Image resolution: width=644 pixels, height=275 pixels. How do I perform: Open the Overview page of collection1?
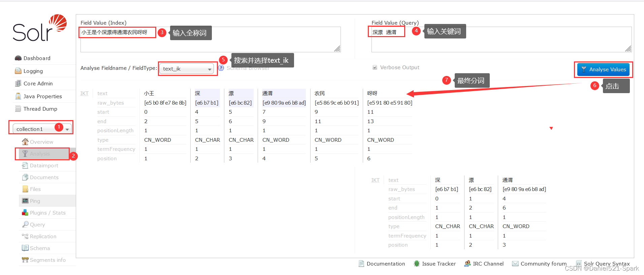(41, 142)
